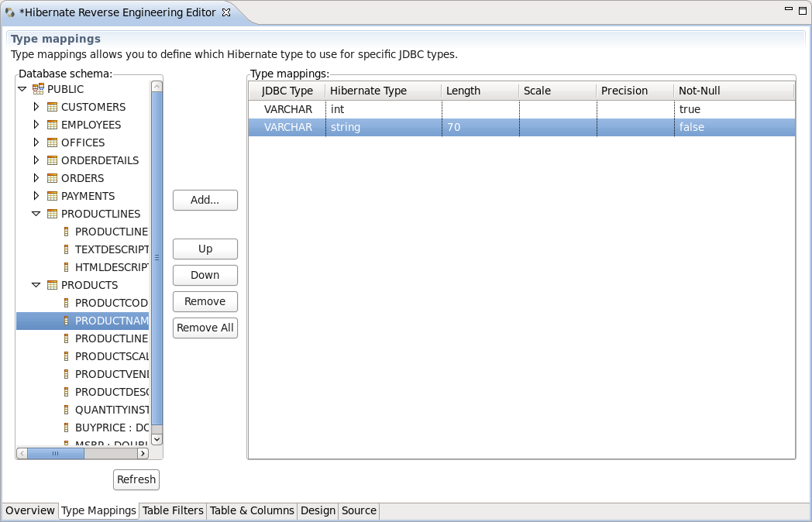The image size is (812, 522).
Task: Expand the EMPLOYEES tree node
Action: pos(36,125)
